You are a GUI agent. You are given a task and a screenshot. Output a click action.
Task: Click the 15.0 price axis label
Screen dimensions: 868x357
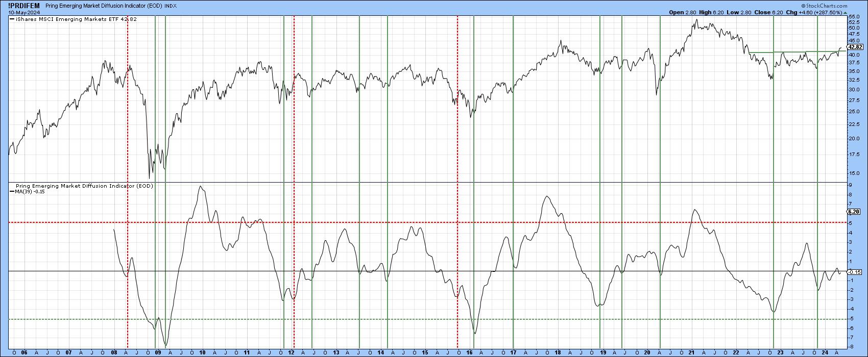pos(853,173)
